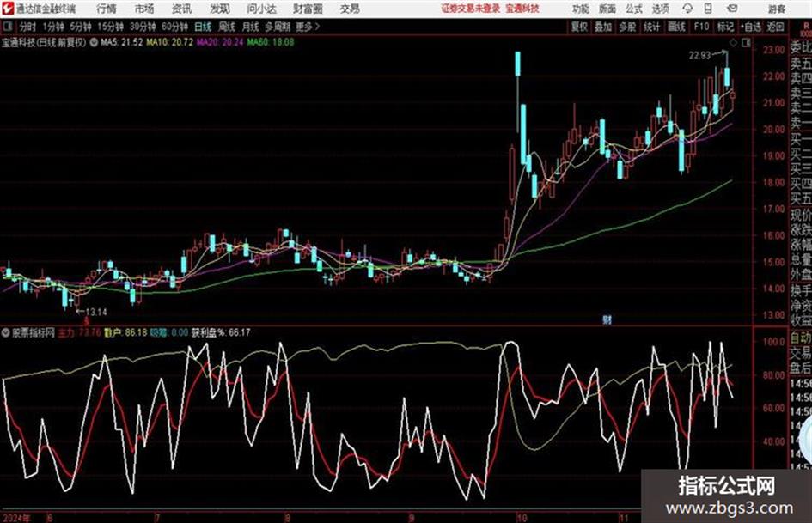Switch to the 30分钟 period tab
Screen dimensions: 812x523
click(143, 27)
